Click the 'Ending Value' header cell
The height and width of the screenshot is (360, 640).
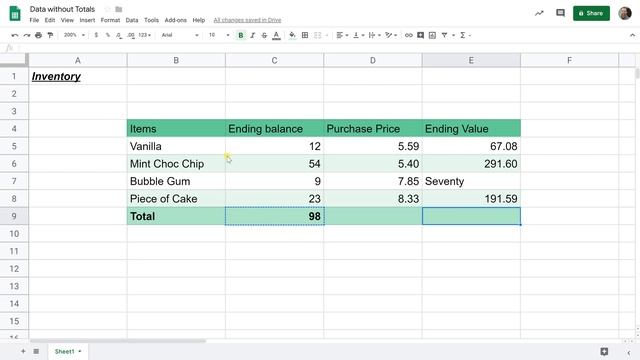[471, 129]
